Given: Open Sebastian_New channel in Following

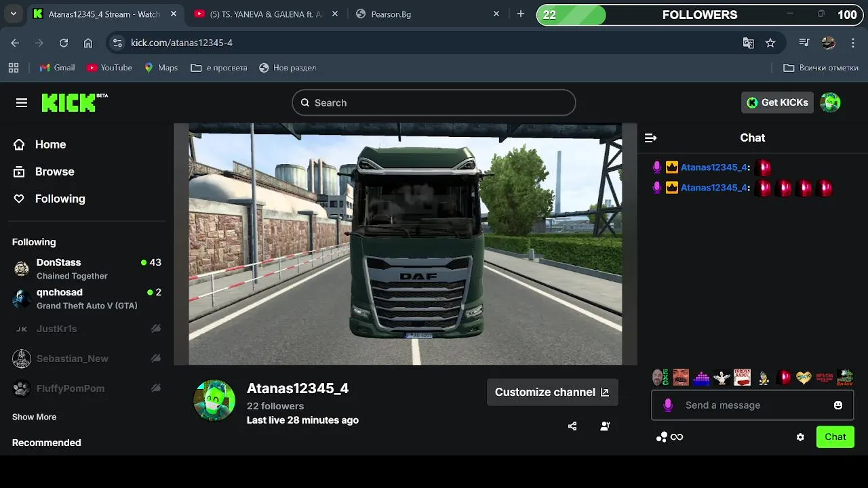Looking at the screenshot, I should [x=87, y=359].
